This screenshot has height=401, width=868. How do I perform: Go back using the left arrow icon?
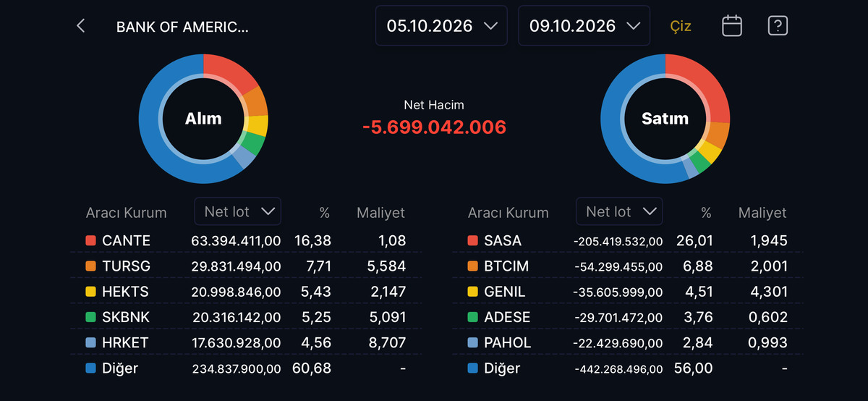coord(81,26)
